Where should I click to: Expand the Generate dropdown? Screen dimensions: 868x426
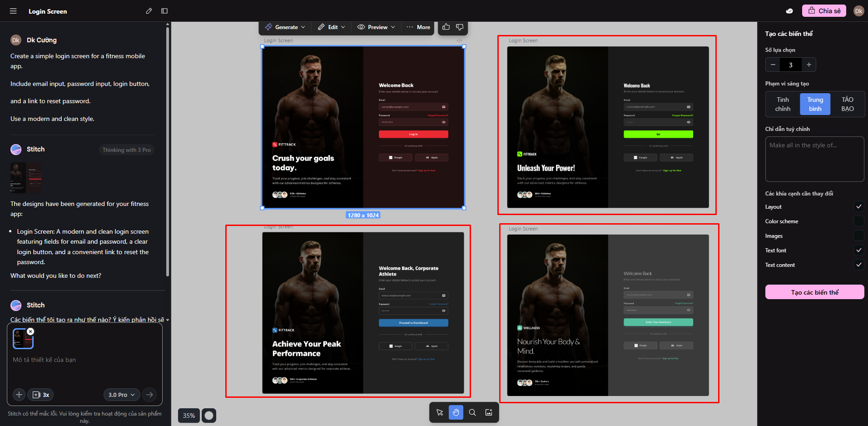click(x=285, y=27)
